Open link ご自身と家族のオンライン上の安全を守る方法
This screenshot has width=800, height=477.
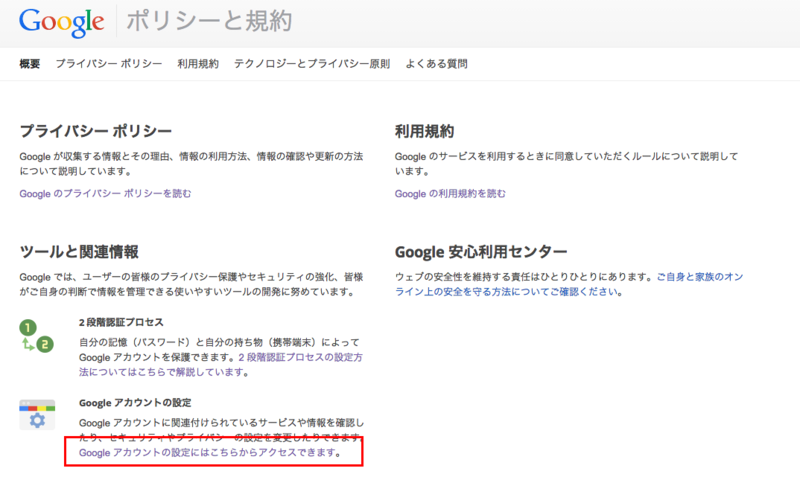569,284
